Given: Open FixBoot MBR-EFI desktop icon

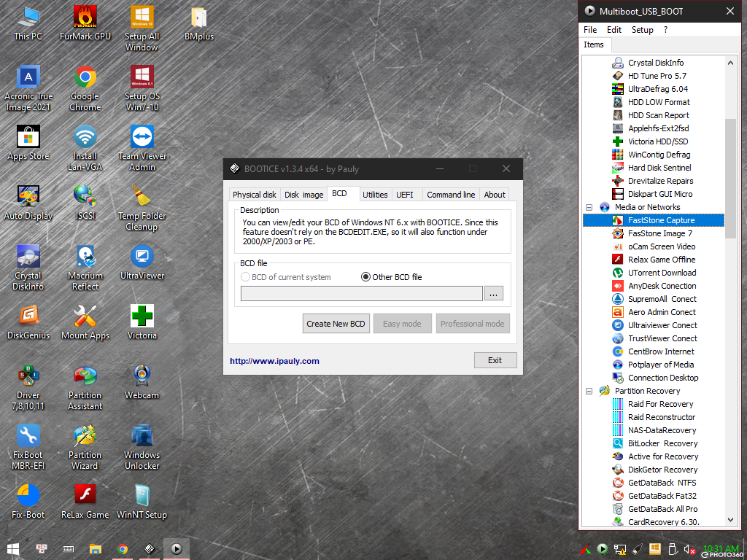Looking at the screenshot, I should click(28, 448).
